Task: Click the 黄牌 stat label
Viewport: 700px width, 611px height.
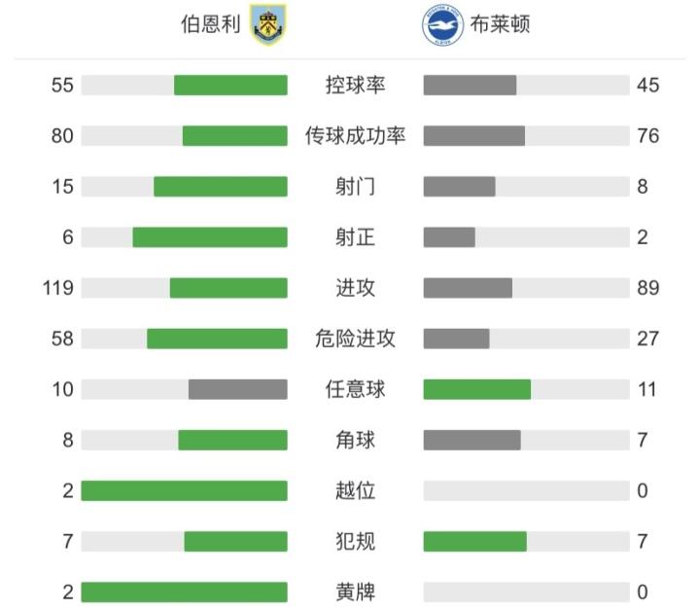Action: [355, 592]
